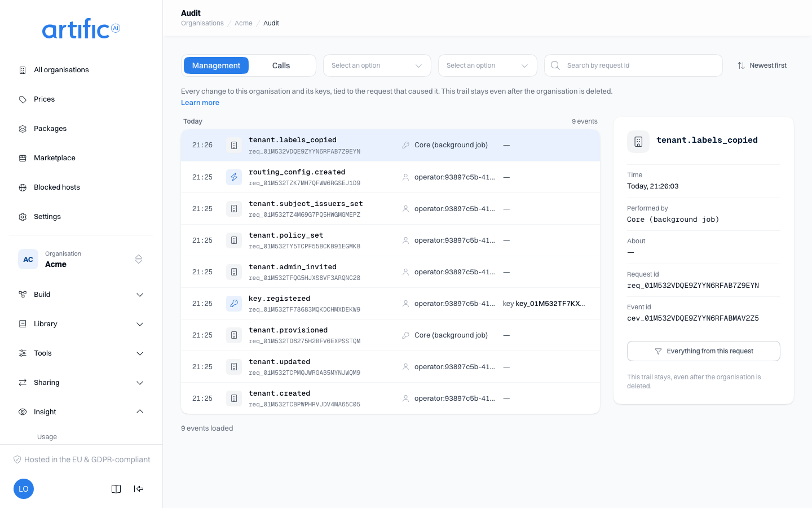812x508 pixels.
Task: Click the LO user avatar
Action: [24, 489]
